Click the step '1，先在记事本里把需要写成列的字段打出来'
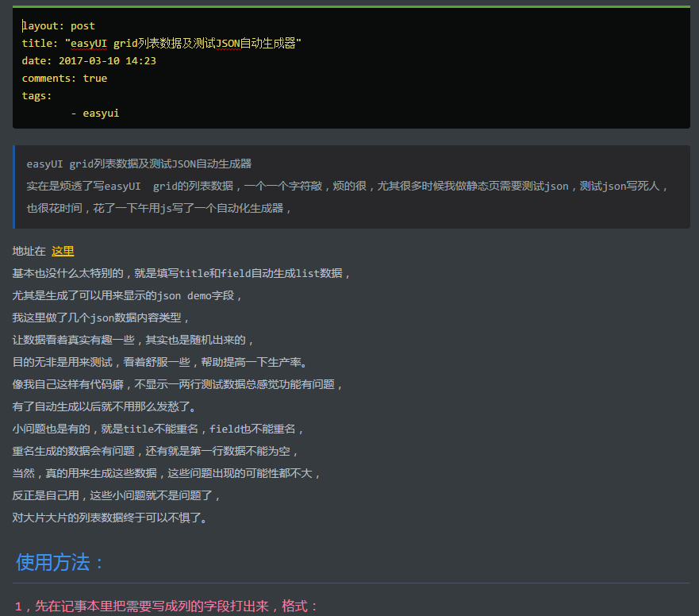 (x=167, y=606)
